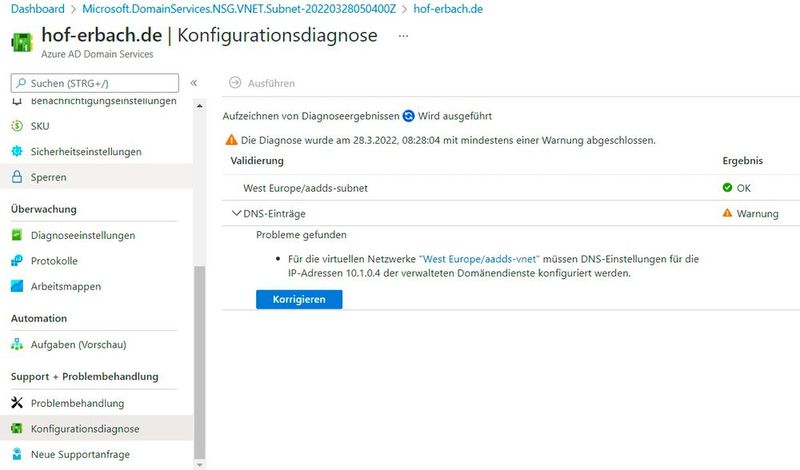This screenshot has width=800, height=470.
Task: Collapse the DNS-Einträge section chevron
Action: [236, 213]
